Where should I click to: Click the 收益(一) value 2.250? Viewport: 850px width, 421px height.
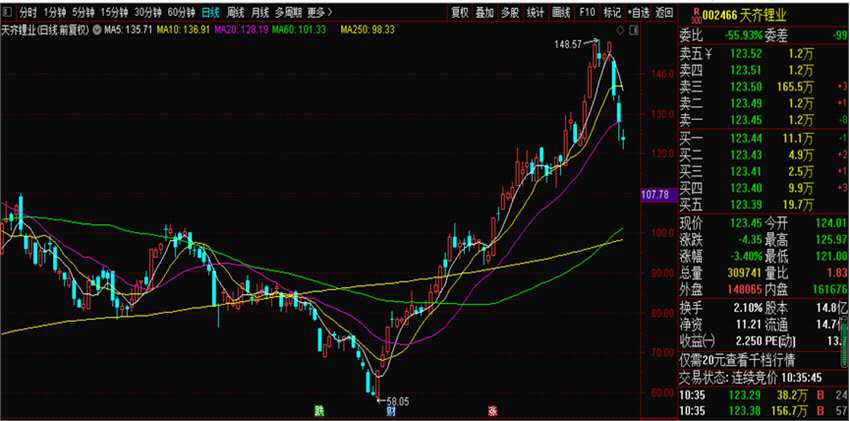point(748,341)
